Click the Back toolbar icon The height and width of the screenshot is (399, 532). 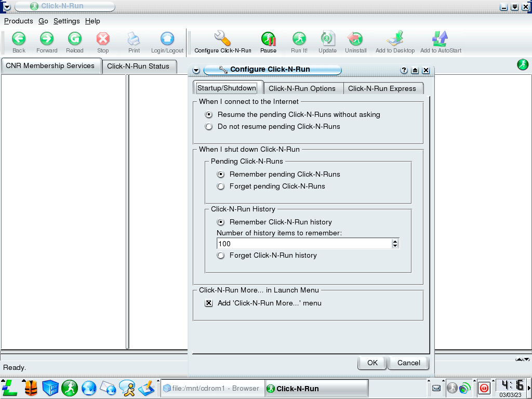(19, 38)
